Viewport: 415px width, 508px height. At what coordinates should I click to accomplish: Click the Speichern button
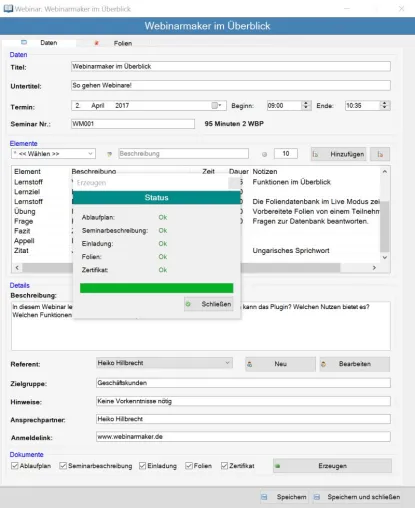tap(284, 497)
